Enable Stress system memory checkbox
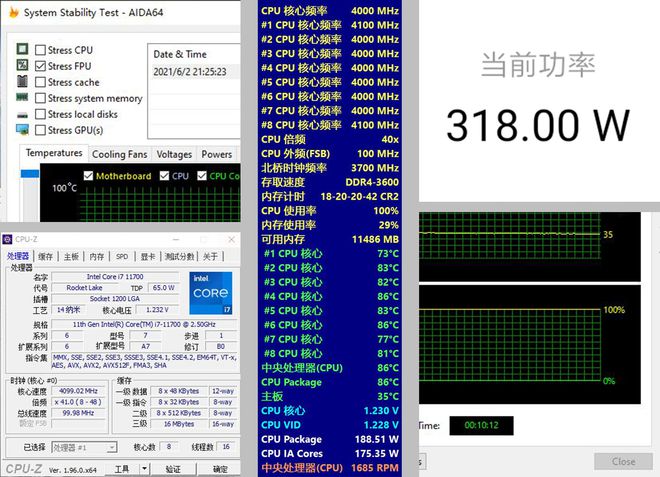The width and height of the screenshot is (660, 477). (40, 98)
